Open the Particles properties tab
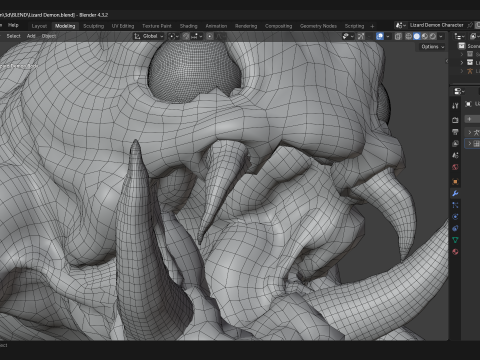Image resolution: width=480 pixels, height=360 pixels. click(455, 205)
